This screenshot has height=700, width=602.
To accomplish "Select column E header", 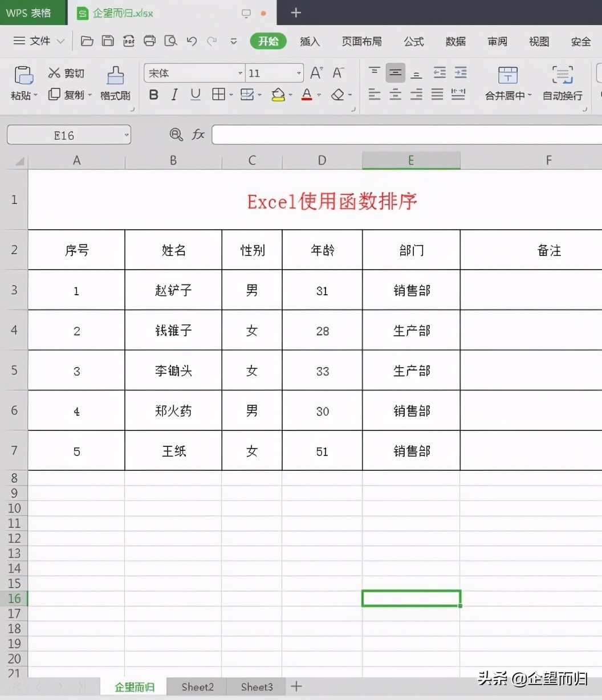I will click(x=411, y=161).
